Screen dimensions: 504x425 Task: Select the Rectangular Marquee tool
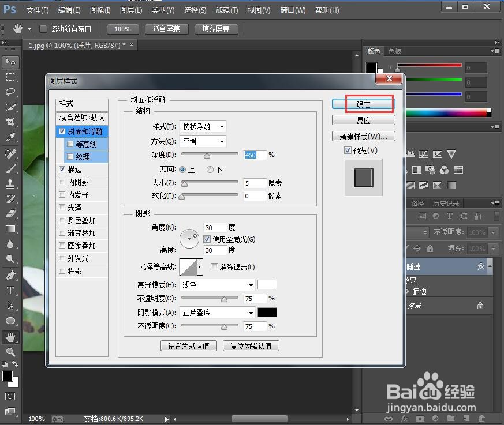pos(10,77)
